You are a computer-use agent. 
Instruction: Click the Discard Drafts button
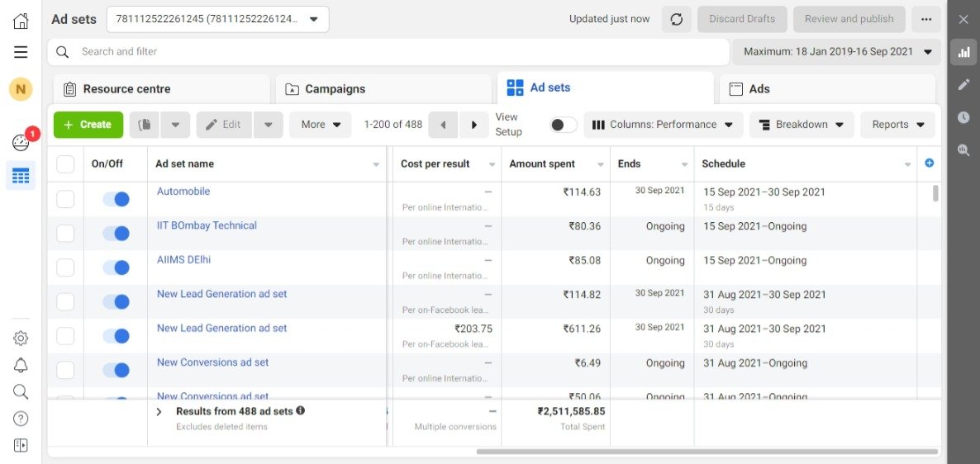pos(742,19)
